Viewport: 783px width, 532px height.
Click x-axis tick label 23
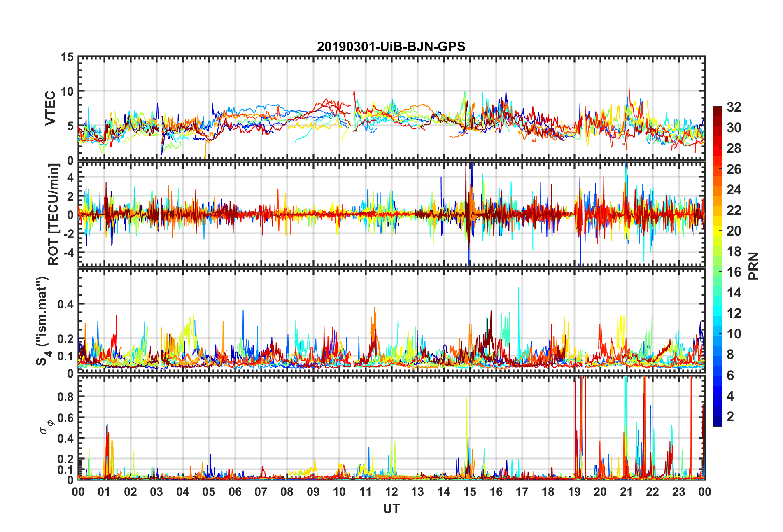[x=679, y=492]
